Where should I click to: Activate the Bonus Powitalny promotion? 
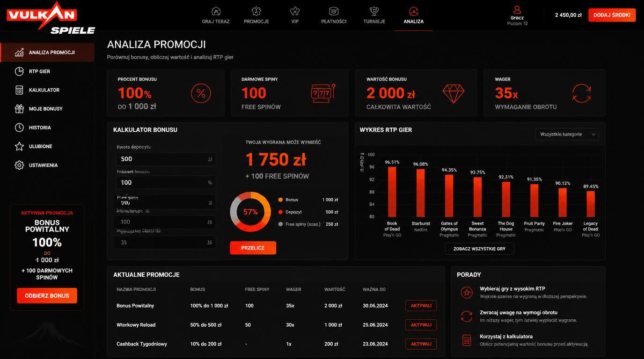point(421,306)
